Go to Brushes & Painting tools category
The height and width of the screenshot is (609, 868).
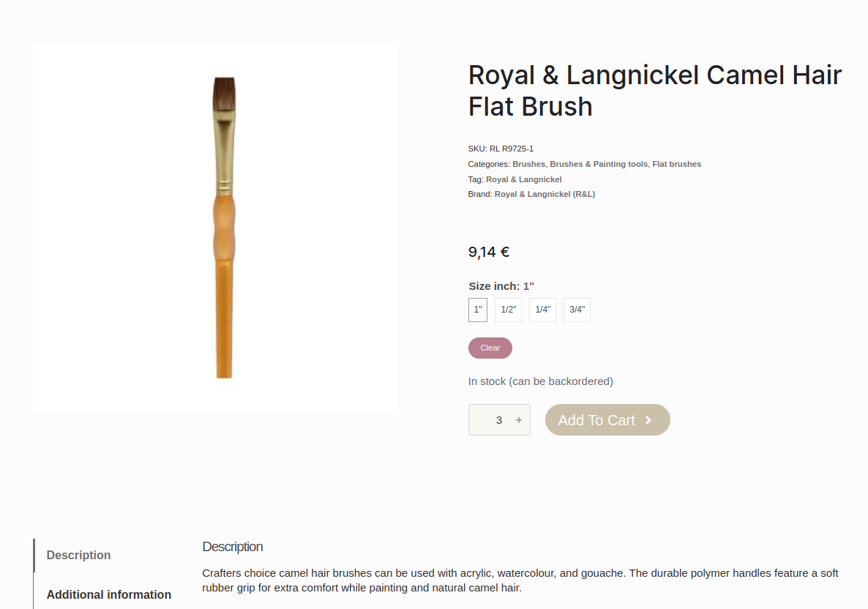pyautogui.click(x=599, y=164)
